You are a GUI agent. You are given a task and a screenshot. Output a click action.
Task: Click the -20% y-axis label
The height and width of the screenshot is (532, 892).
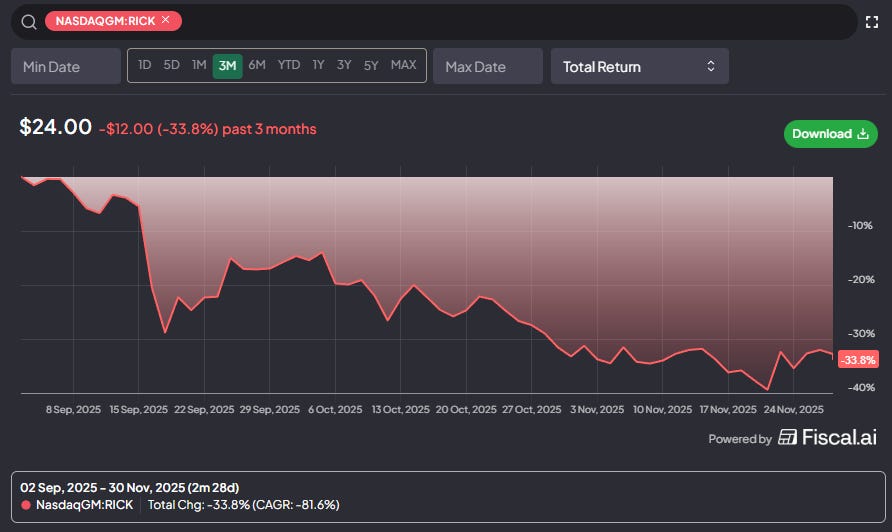pos(861,279)
